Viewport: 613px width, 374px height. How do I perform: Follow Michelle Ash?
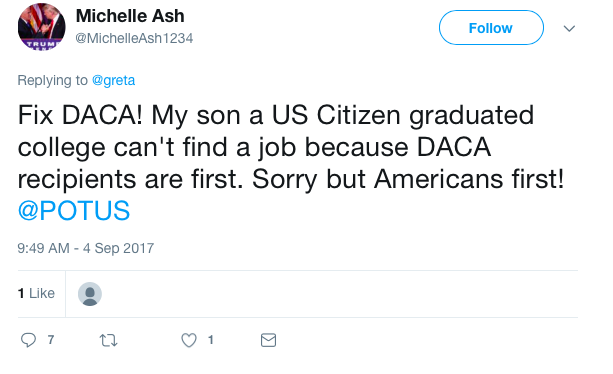(x=491, y=28)
